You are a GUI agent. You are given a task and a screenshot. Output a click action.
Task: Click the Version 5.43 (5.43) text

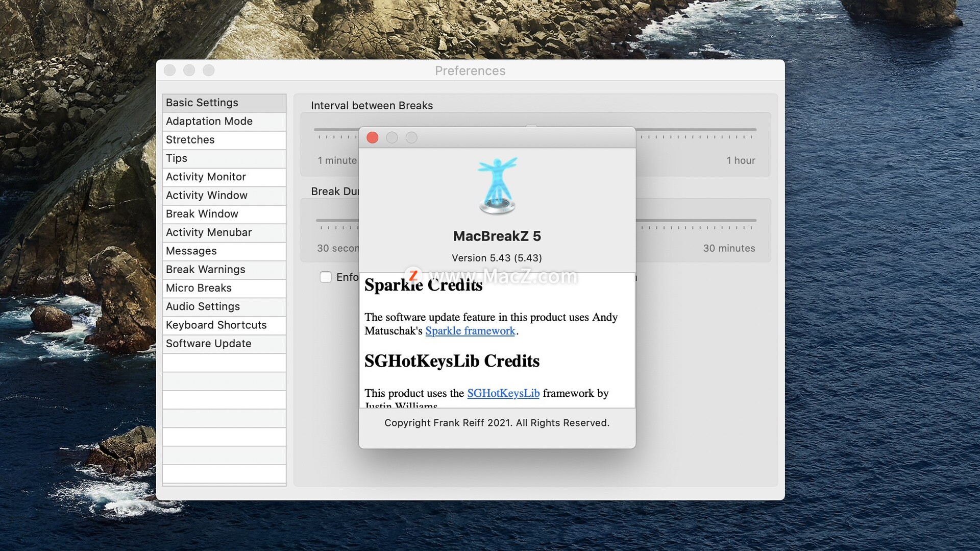(497, 258)
